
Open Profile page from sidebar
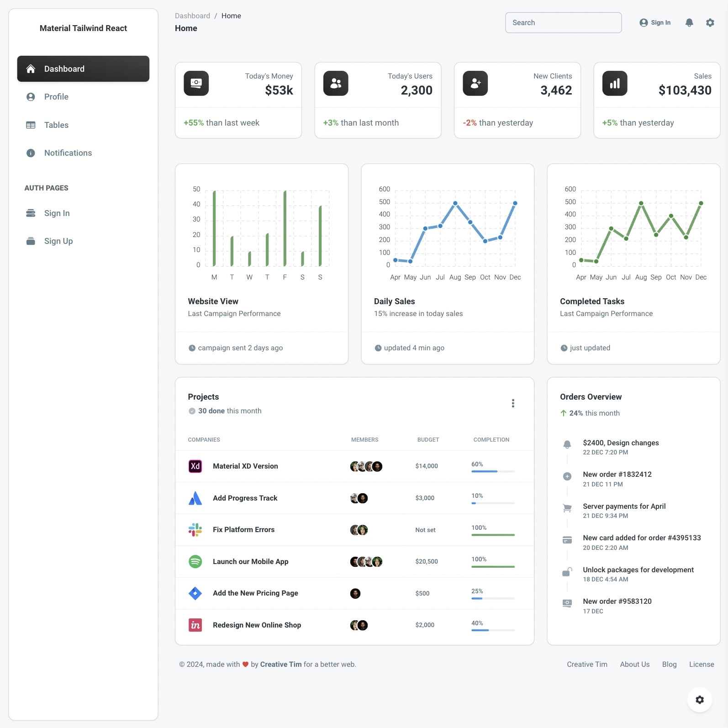(83, 97)
